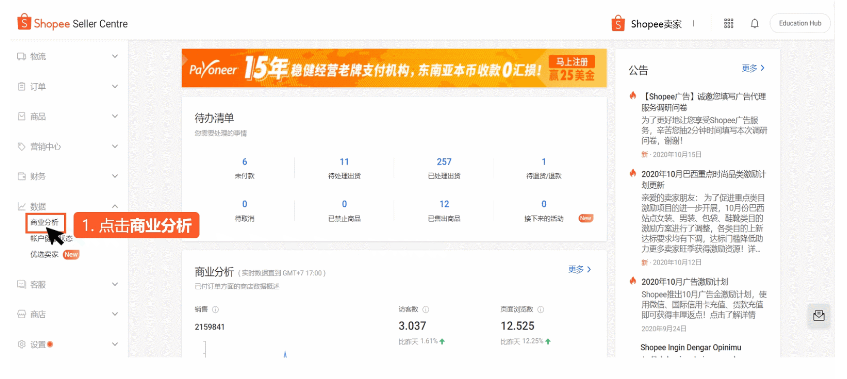Image resolution: width=847 pixels, height=379 pixels.
Task: Expand the 设置 section chevron
Action: point(115,344)
